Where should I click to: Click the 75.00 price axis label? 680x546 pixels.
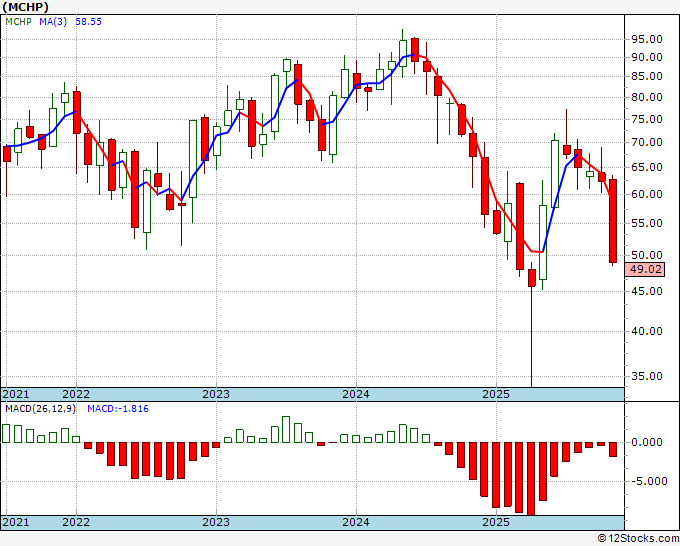point(646,119)
